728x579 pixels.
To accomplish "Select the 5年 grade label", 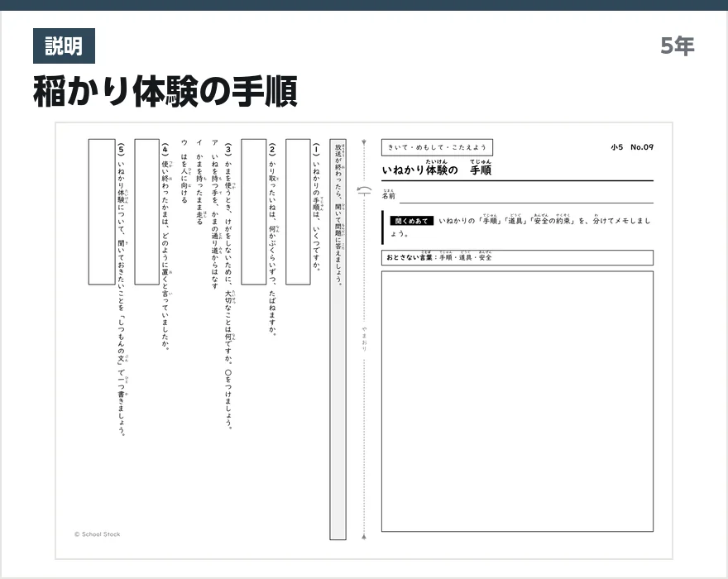I will 678,46.
